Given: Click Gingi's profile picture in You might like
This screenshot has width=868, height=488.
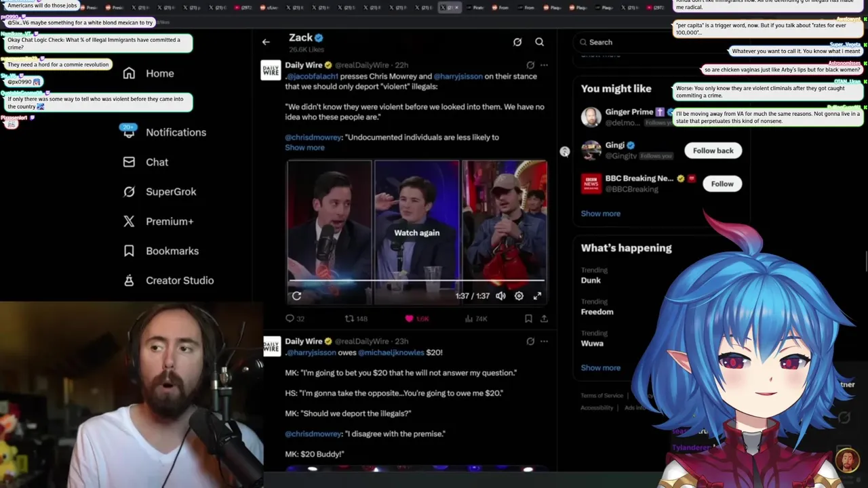Looking at the screenshot, I should pyautogui.click(x=591, y=150).
